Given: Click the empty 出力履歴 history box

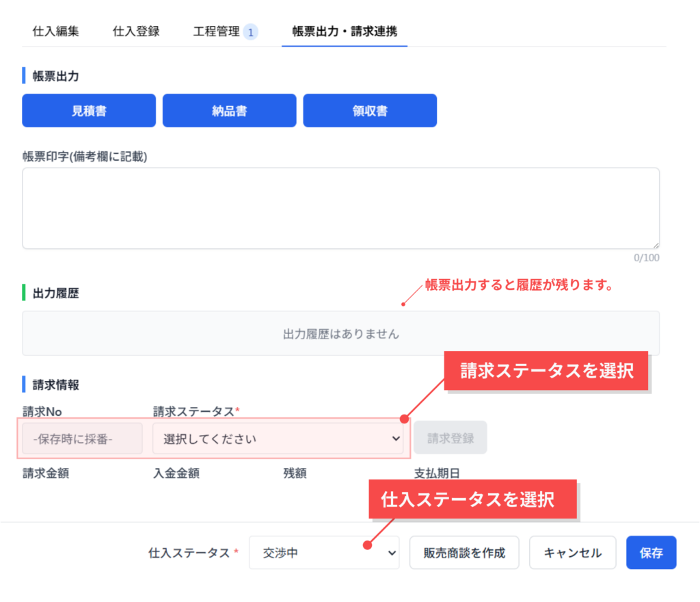Looking at the screenshot, I should (340, 334).
